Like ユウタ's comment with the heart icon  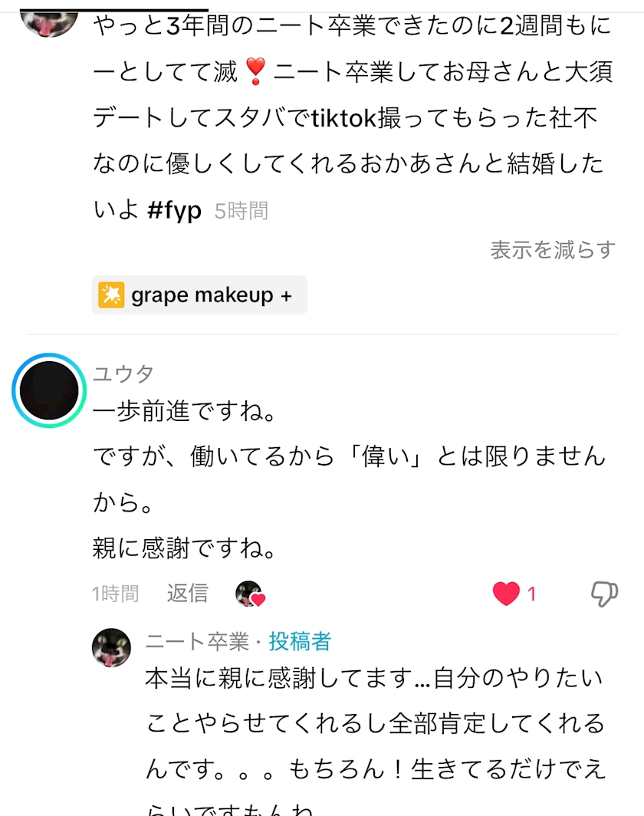tap(506, 593)
